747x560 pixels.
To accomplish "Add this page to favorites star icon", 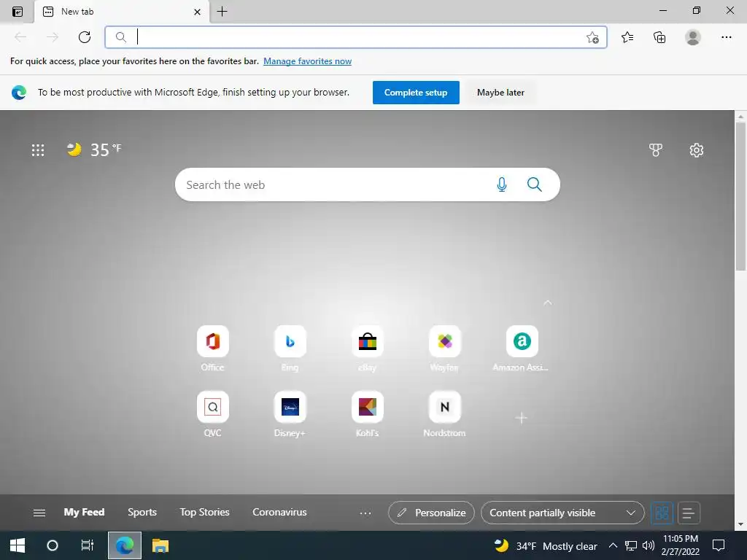I will pos(592,38).
